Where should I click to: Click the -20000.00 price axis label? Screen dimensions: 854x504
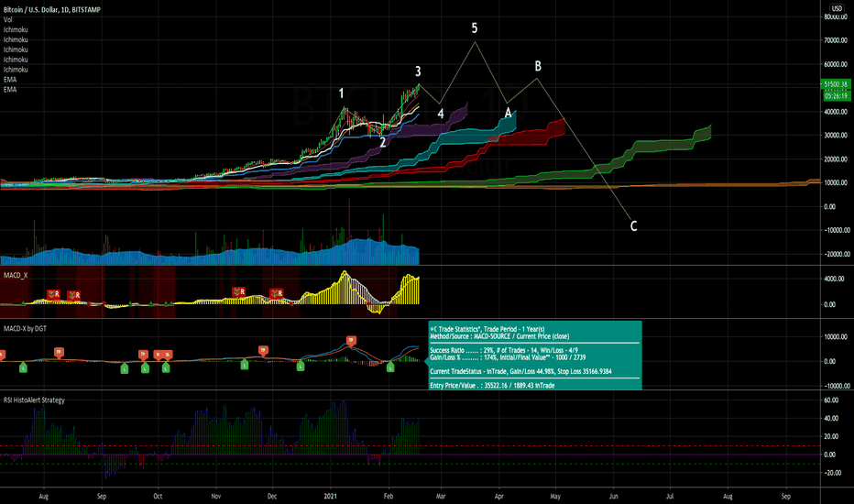tap(836, 254)
